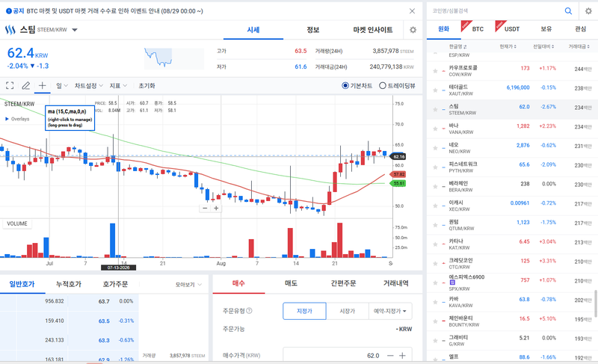The height and width of the screenshot is (364, 598).
Task: Switch to the 정보 tab
Action: pos(312,30)
